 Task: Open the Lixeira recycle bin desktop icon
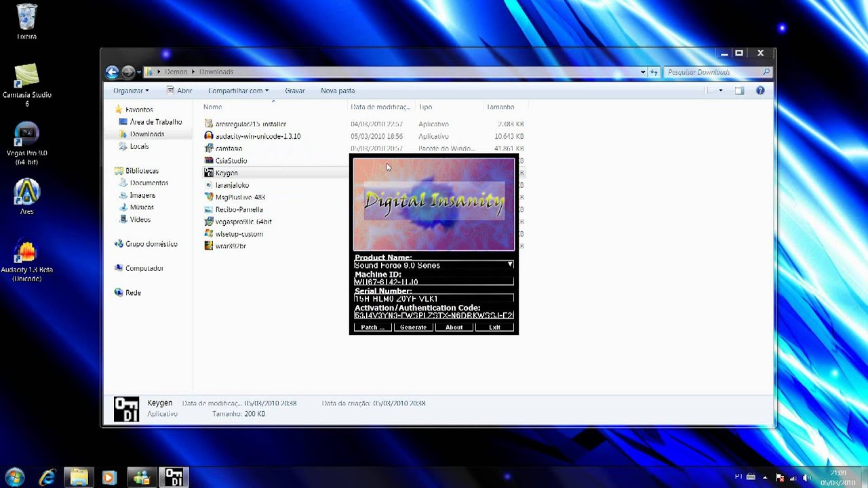pos(27,22)
